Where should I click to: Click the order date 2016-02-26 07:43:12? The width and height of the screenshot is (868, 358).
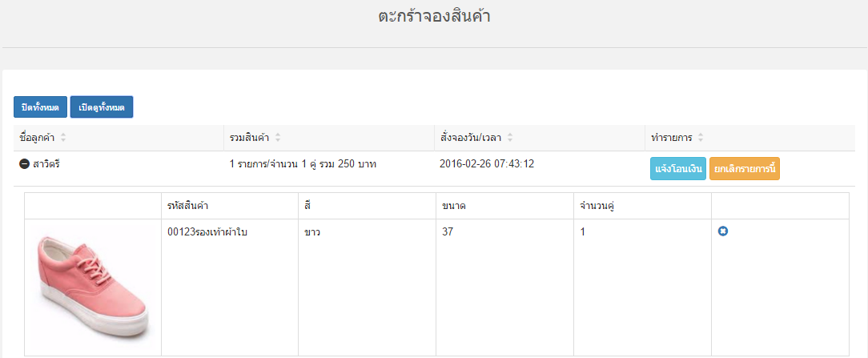coord(487,164)
